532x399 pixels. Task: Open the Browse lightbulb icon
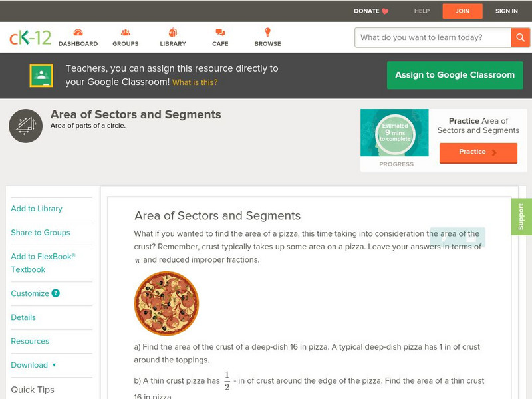[x=267, y=33]
